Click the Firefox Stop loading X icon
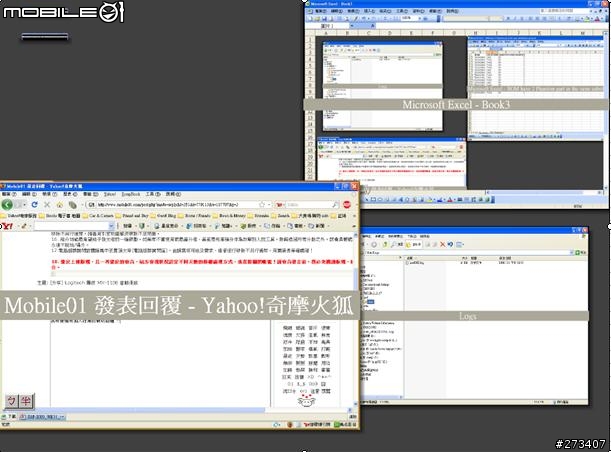 click(47, 205)
